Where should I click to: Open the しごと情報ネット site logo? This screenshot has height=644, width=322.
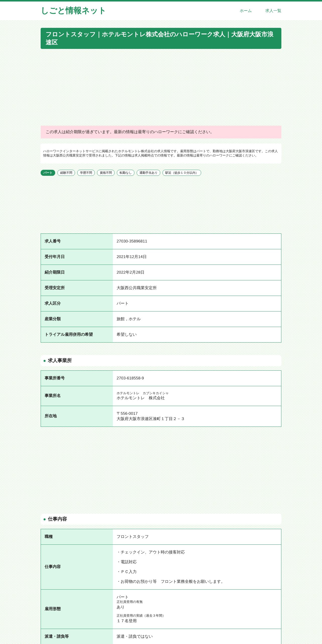tap(73, 11)
